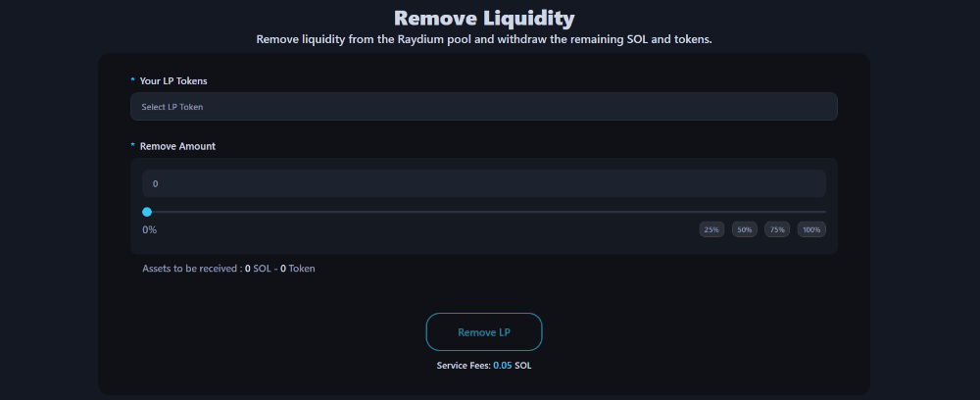Choose the 50% preset button
Image resolution: width=980 pixels, height=400 pixels.
pyautogui.click(x=745, y=229)
